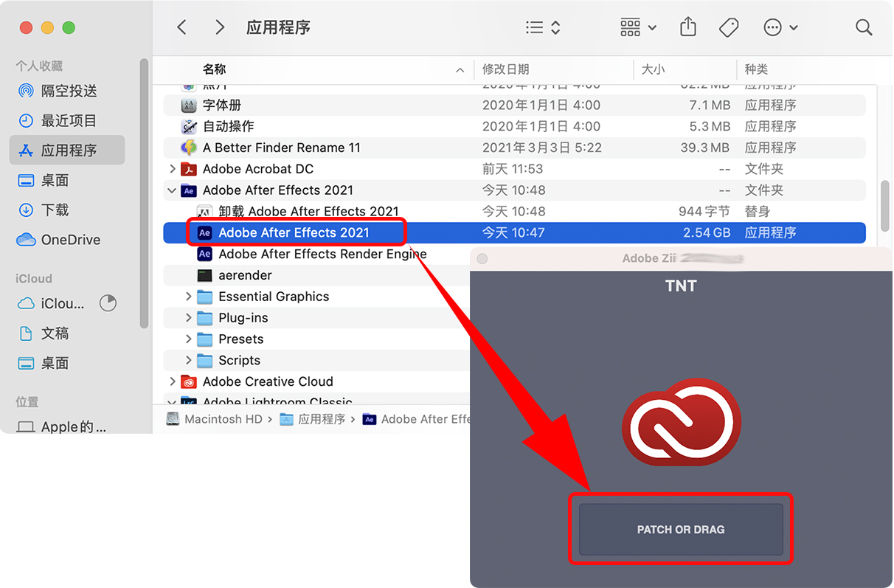Select the 字体册 app row
Viewport: 894px width, 588px height.
click(x=514, y=105)
